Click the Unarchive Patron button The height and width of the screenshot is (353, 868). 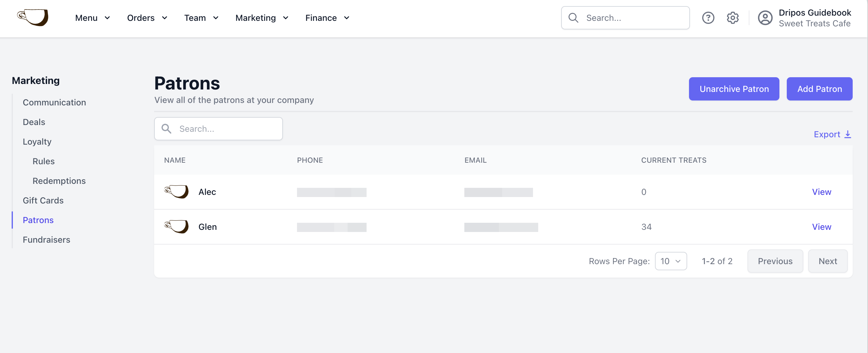734,89
